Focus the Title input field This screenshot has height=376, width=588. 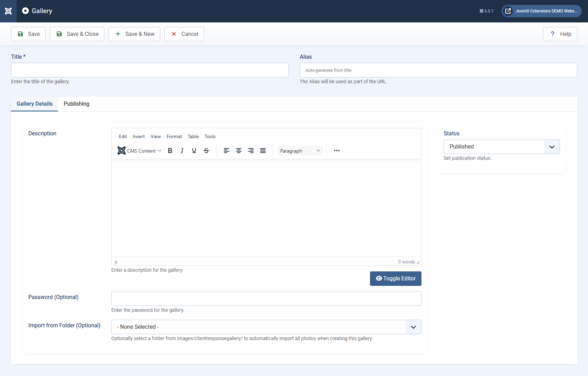(150, 70)
